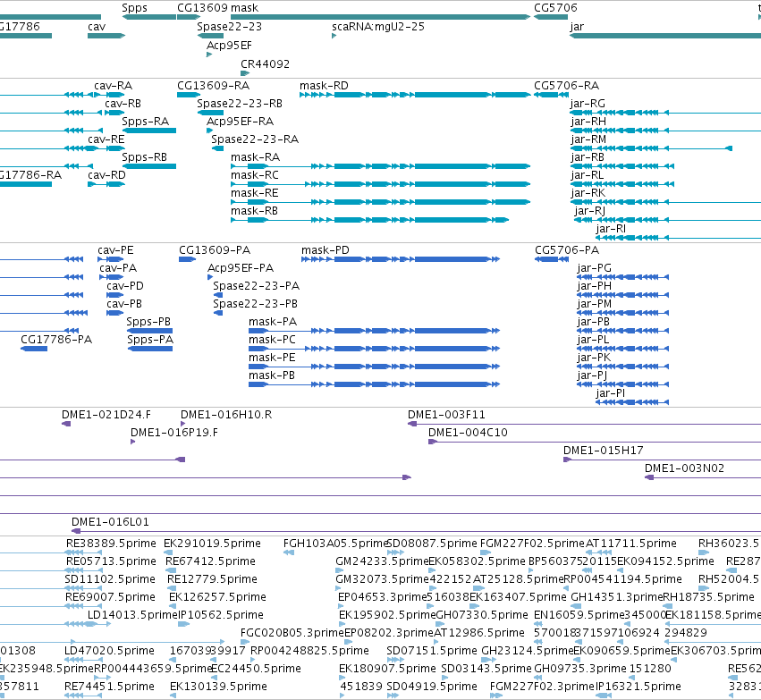Click the CG13609-PA protein label
Image resolution: width=761 pixels, height=700 pixels.
[x=214, y=250]
